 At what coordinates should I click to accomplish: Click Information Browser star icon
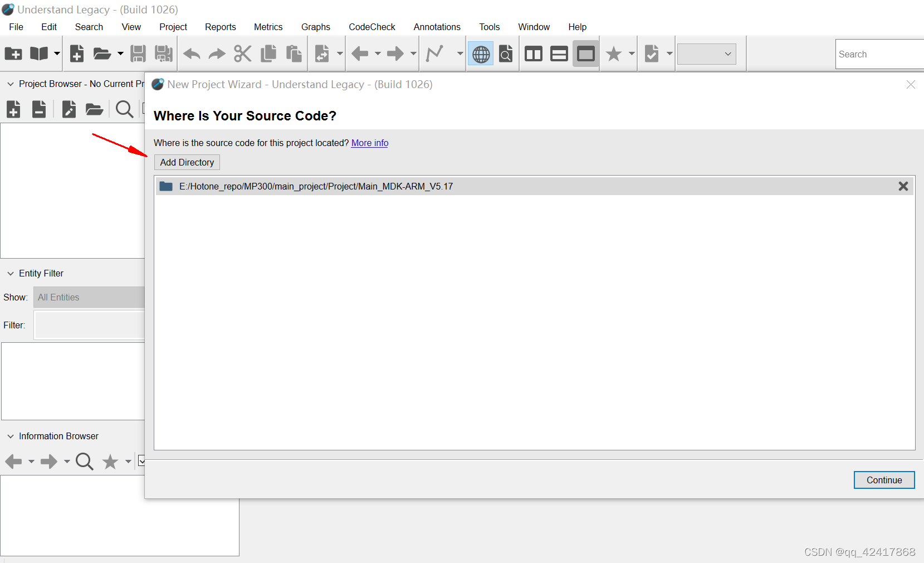(x=110, y=462)
